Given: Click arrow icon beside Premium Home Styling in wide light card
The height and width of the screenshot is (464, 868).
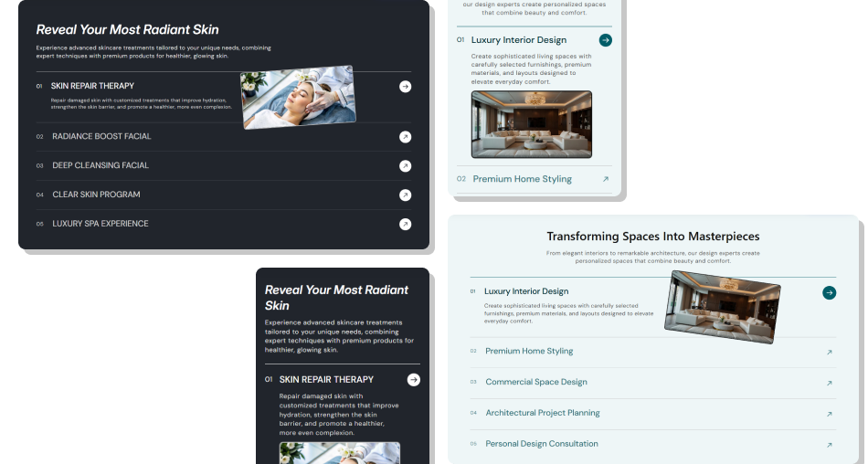Looking at the screenshot, I should [830, 353].
